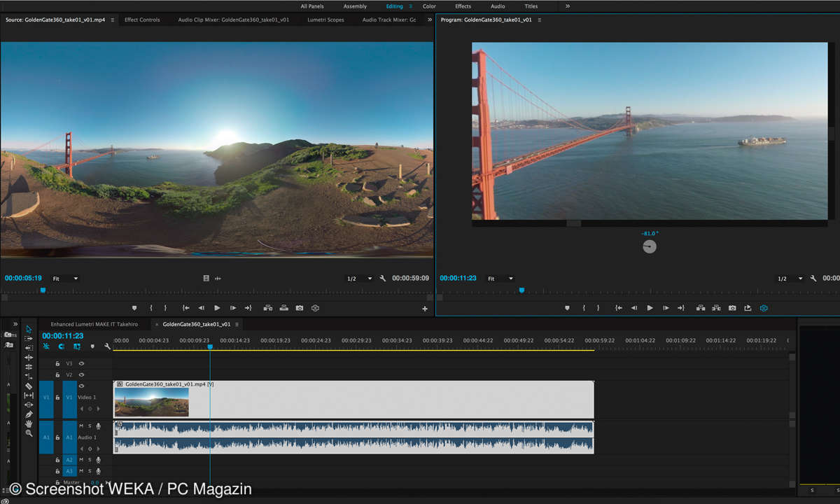Toggle VR video display in Source monitor
The width and height of the screenshot is (840, 504).
click(x=316, y=308)
